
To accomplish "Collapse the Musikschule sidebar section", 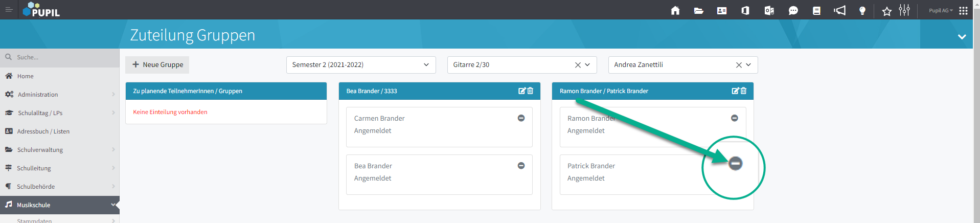I will pos(60,205).
